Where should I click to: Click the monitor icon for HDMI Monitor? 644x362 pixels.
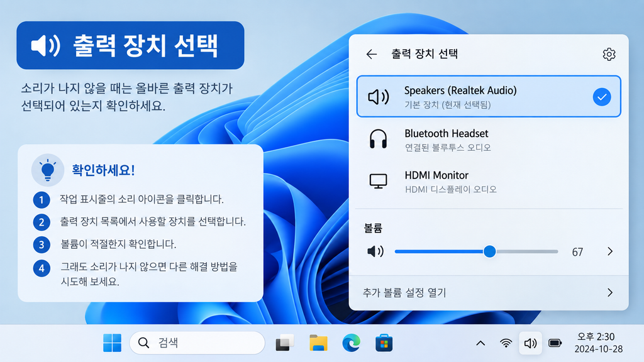tap(378, 181)
